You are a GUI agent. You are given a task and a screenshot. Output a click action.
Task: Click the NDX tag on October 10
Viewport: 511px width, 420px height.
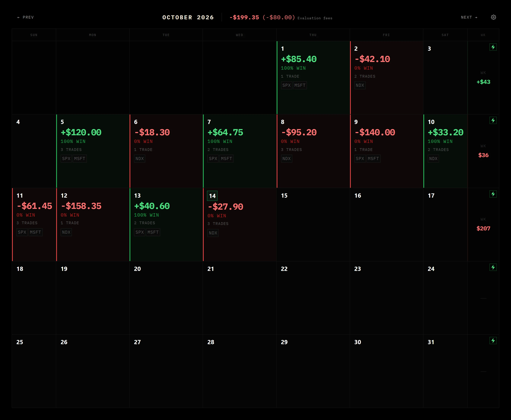(x=433, y=158)
